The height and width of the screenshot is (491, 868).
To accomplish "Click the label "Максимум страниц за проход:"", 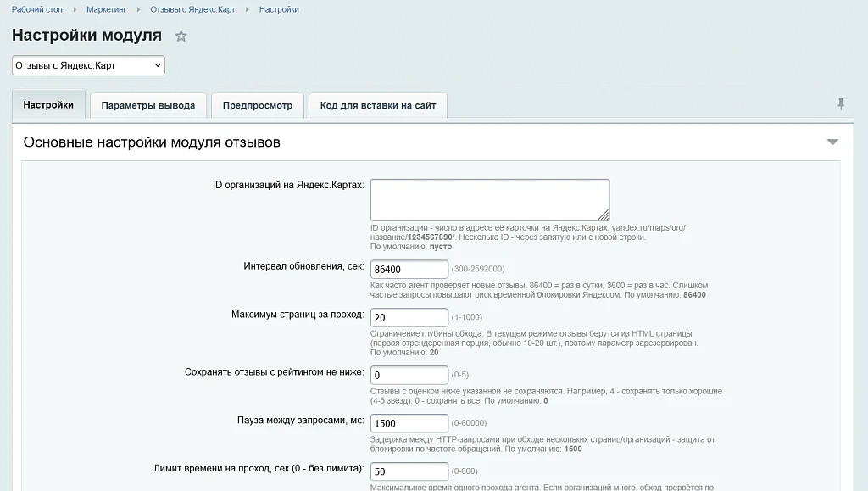I will pos(298,315).
